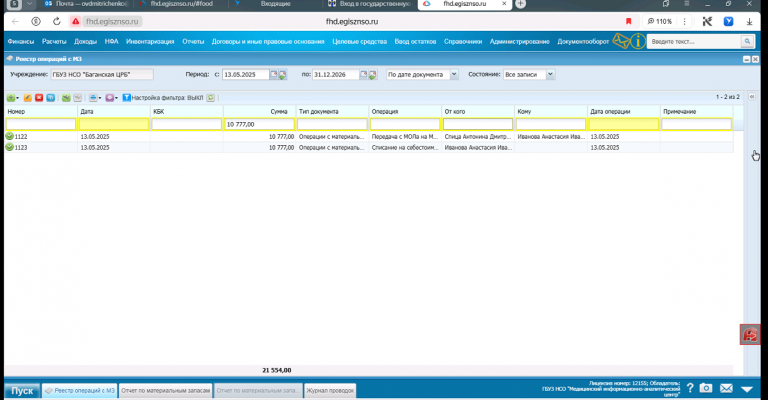This screenshot has height=400, width=768.
Task: Click the yellow envelope messages icon
Action: 621,41
